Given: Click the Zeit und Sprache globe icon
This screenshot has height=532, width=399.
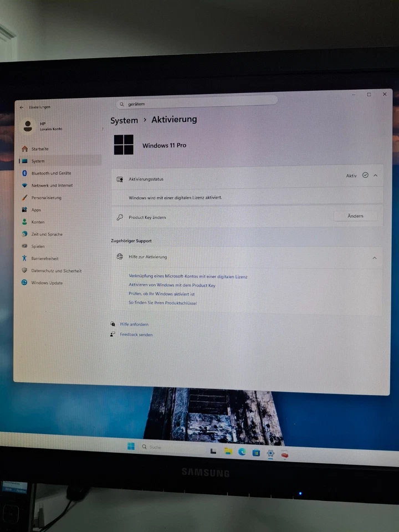Looking at the screenshot, I should (x=24, y=234).
